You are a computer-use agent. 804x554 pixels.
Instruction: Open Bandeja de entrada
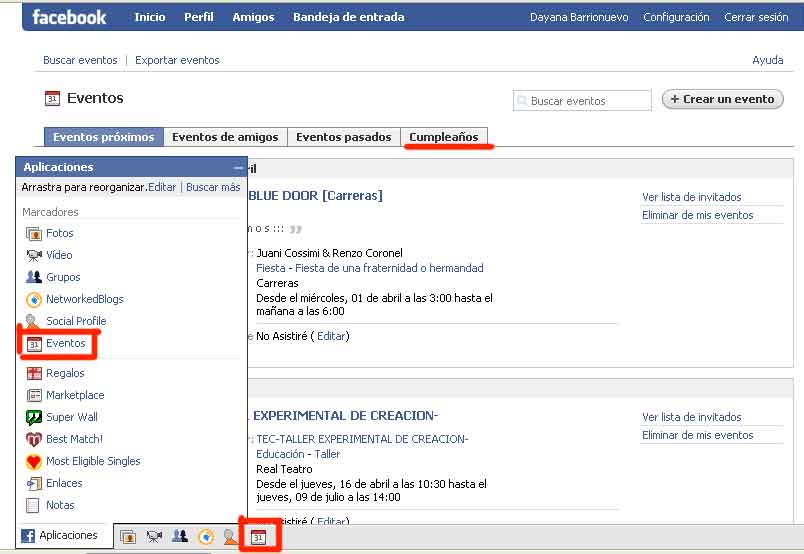349,17
